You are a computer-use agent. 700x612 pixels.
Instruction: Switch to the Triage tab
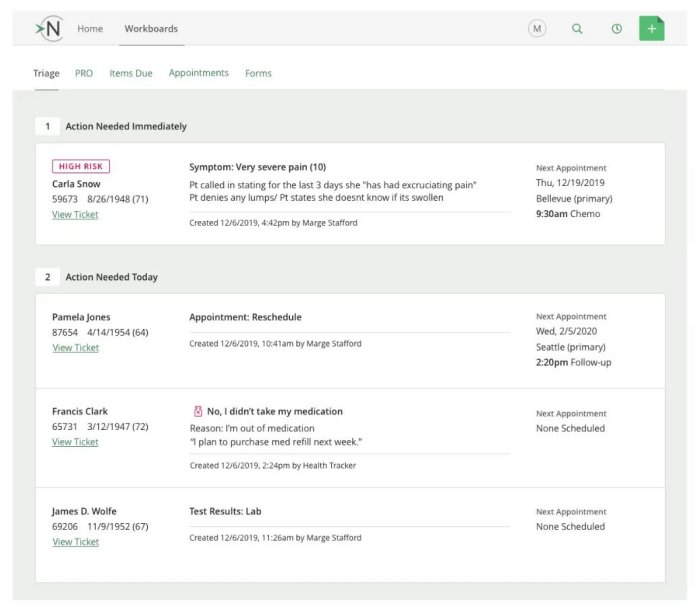pyautogui.click(x=46, y=73)
